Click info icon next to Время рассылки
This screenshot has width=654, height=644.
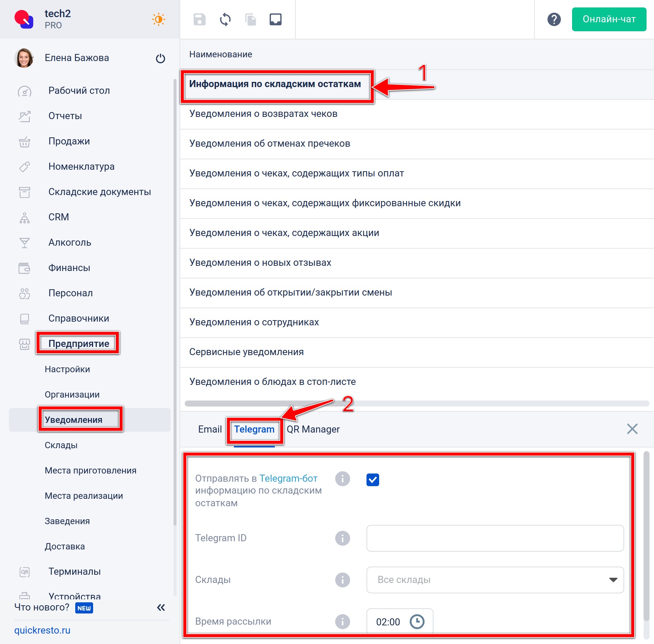click(x=343, y=622)
